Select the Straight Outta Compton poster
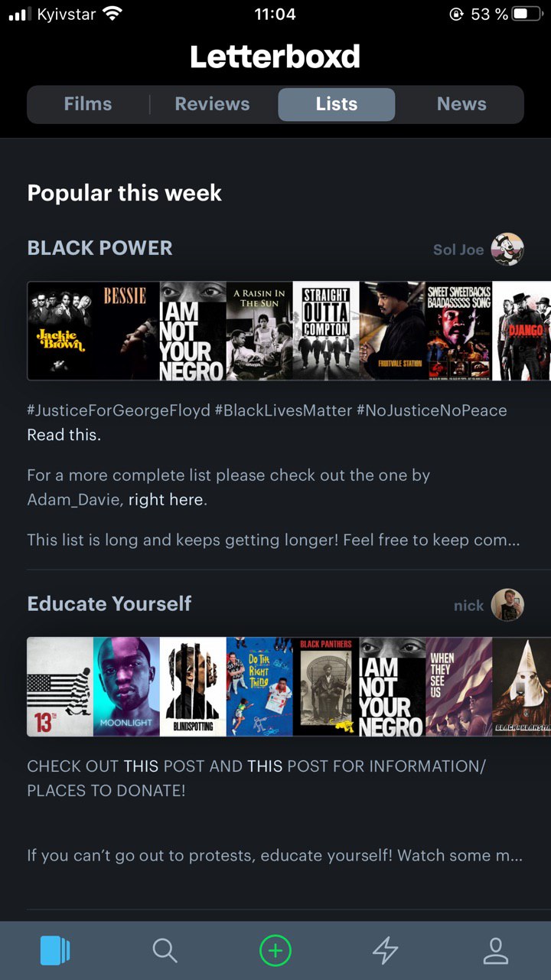Image resolution: width=551 pixels, height=980 pixels. pyautogui.click(x=326, y=331)
